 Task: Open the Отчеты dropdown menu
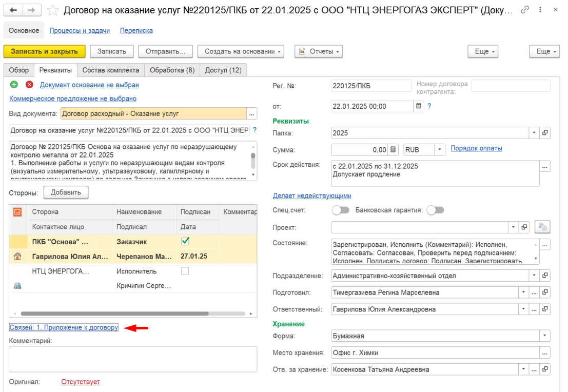pos(319,51)
